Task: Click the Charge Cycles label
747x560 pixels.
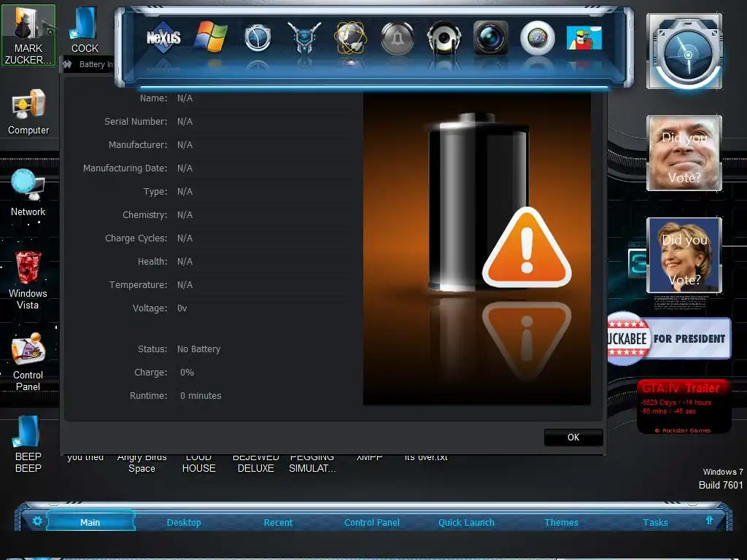Action: (136, 238)
